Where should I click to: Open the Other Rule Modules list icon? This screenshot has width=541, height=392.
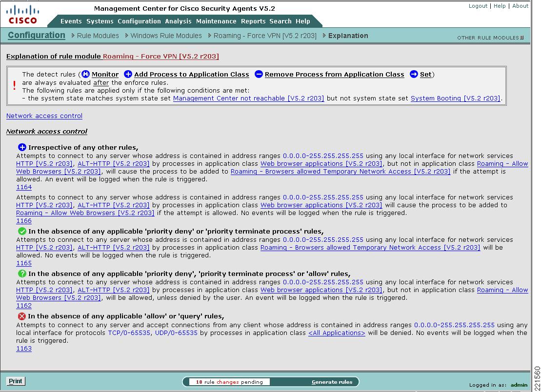click(x=521, y=38)
